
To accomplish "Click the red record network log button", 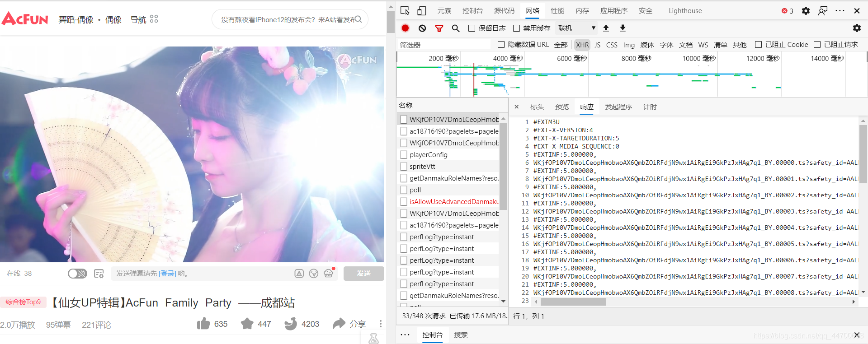I will coord(405,28).
